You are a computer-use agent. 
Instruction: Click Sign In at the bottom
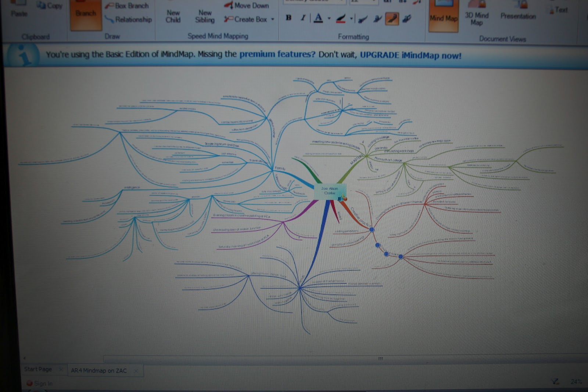click(43, 383)
